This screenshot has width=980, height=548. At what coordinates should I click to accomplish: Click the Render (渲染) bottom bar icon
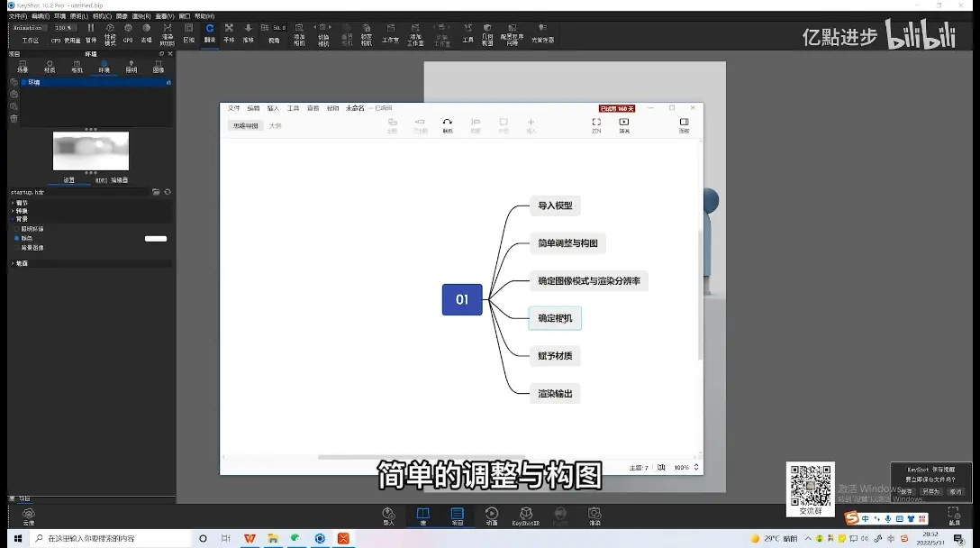pos(594,516)
